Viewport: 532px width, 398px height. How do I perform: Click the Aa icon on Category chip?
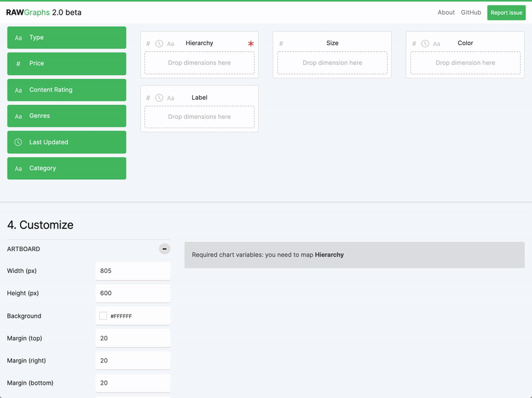pos(19,169)
